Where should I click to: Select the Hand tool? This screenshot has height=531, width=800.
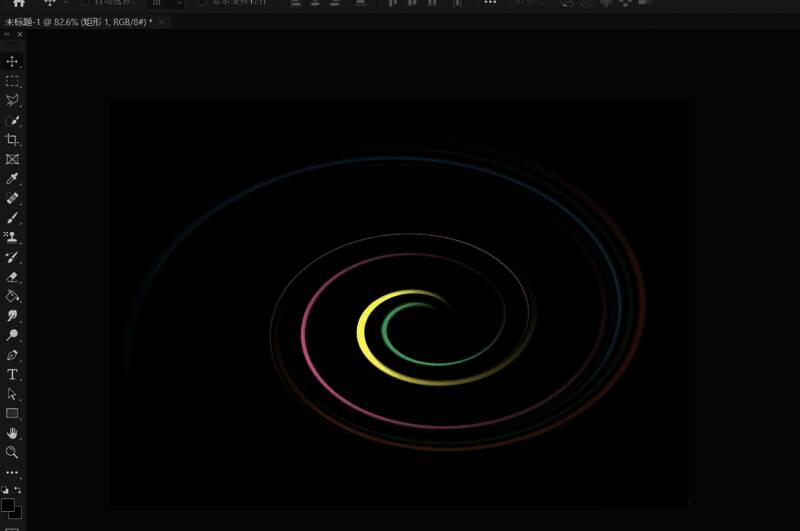[x=12, y=433]
